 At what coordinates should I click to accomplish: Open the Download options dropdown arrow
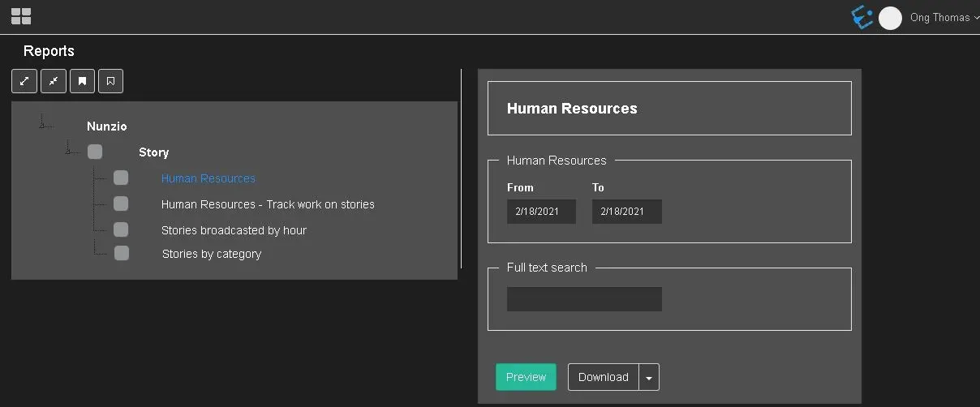pos(649,378)
